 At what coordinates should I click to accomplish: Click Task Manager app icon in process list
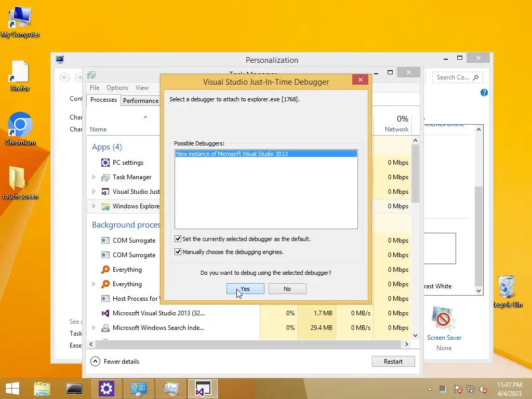105,177
